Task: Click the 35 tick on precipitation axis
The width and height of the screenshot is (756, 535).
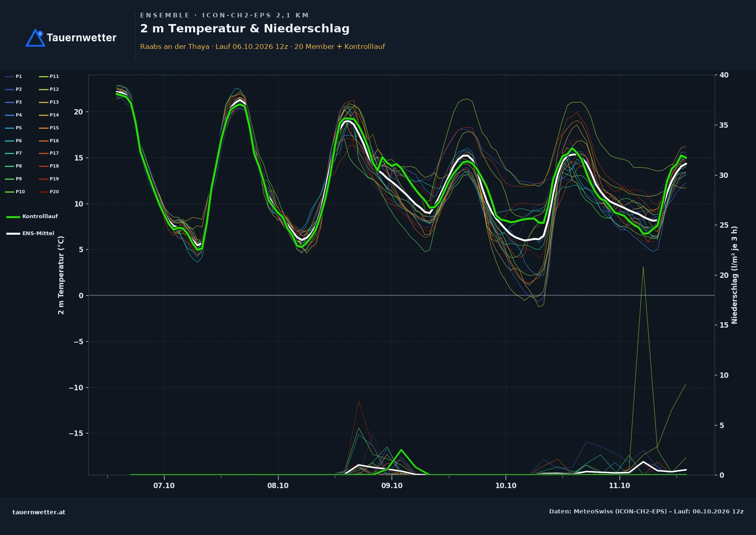Action: pyautogui.click(x=724, y=125)
